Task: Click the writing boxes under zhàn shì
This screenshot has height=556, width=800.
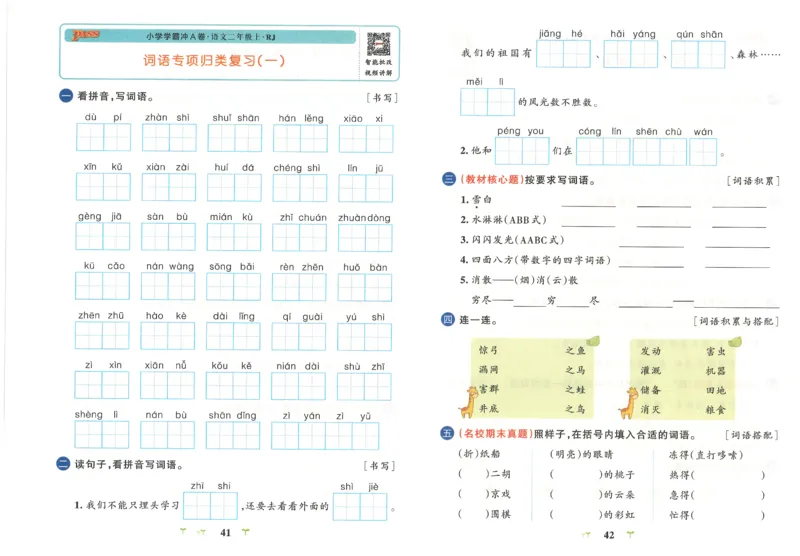Action: (x=169, y=138)
